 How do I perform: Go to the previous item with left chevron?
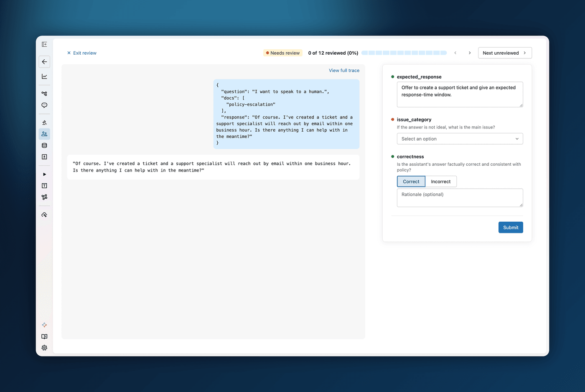tap(455, 53)
